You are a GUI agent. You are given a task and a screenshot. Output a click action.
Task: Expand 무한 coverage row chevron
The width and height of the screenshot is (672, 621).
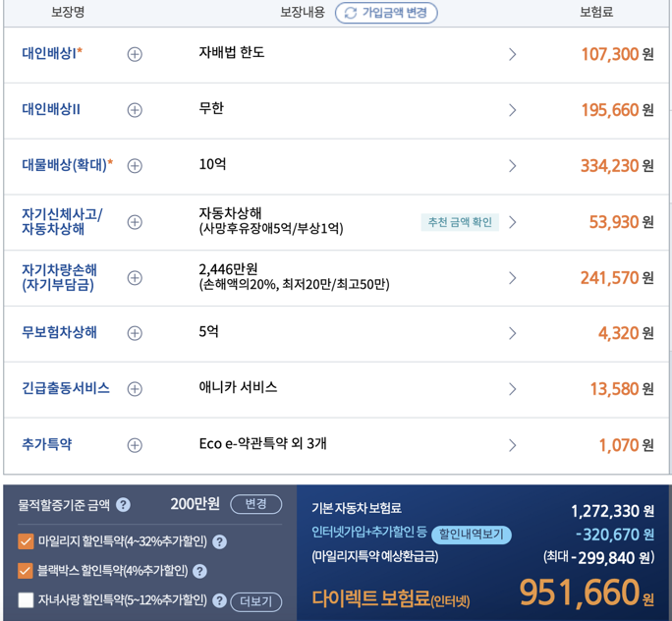pyautogui.click(x=512, y=110)
